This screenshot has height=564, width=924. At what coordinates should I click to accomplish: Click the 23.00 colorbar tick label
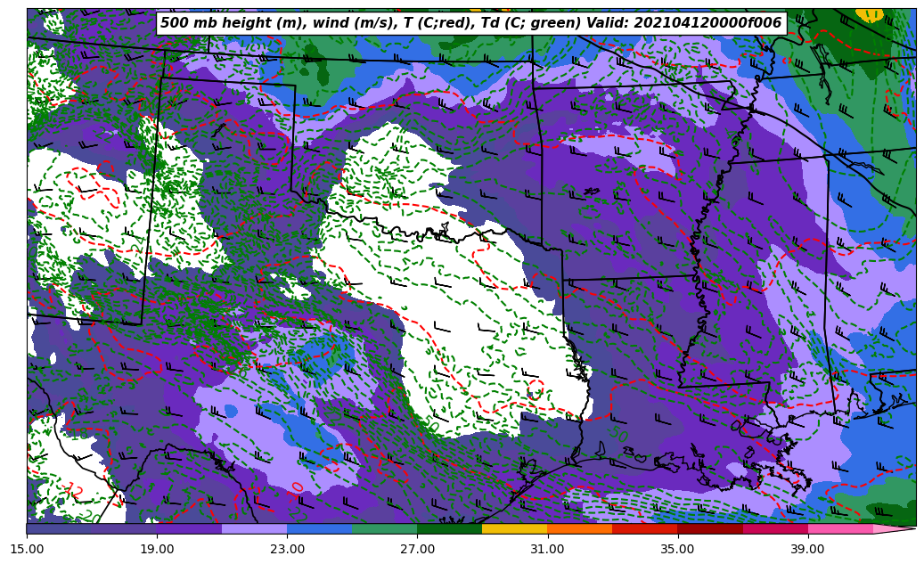pyautogui.click(x=287, y=549)
